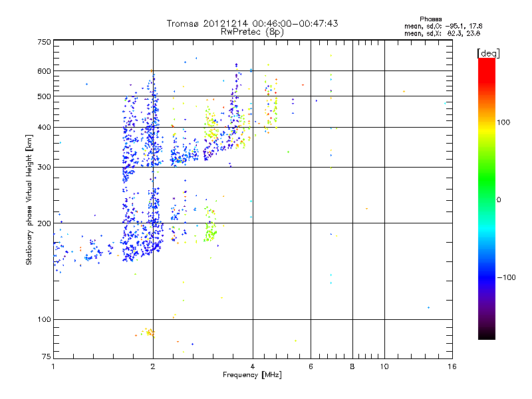The height and width of the screenshot is (399, 532).
Task: Select the 'RwPretec (8p)' subtitle text
Action: pyautogui.click(x=252, y=32)
